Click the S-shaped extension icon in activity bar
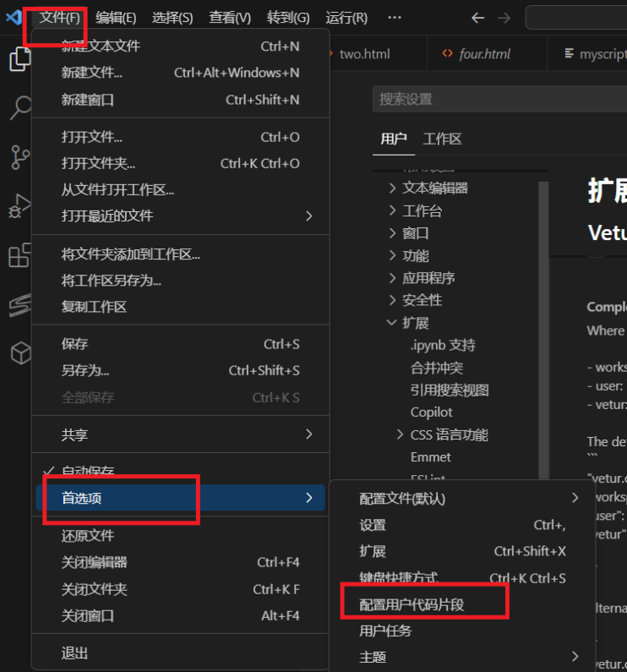Image resolution: width=627 pixels, height=672 pixels. (19, 304)
